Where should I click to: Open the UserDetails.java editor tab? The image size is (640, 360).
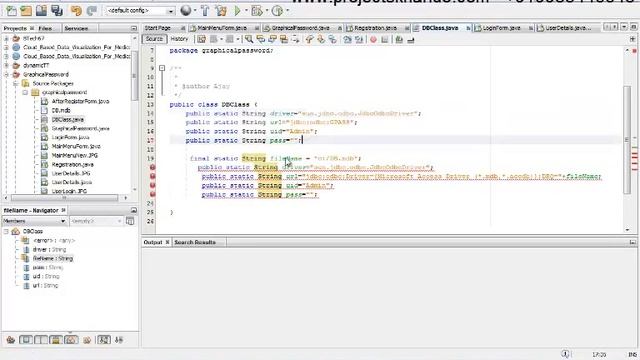point(567,28)
